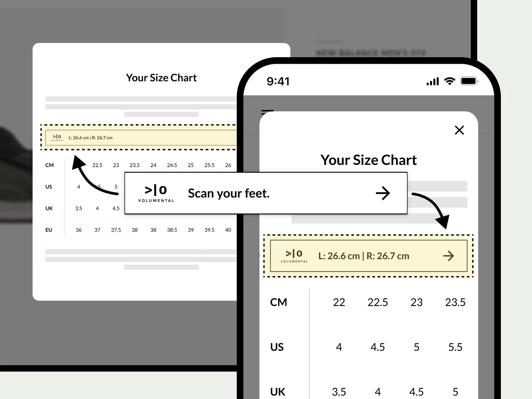
Task: Click the EU row label in the desktop chart
Action: (49, 230)
